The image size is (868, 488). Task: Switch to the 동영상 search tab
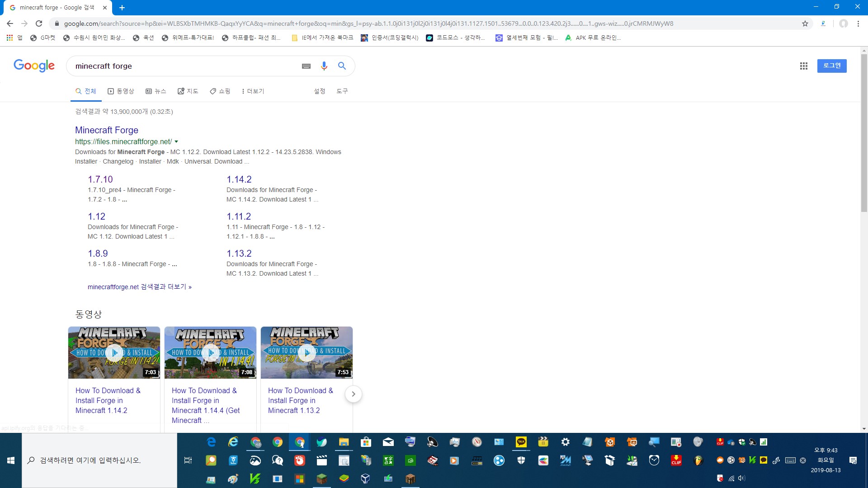point(121,91)
